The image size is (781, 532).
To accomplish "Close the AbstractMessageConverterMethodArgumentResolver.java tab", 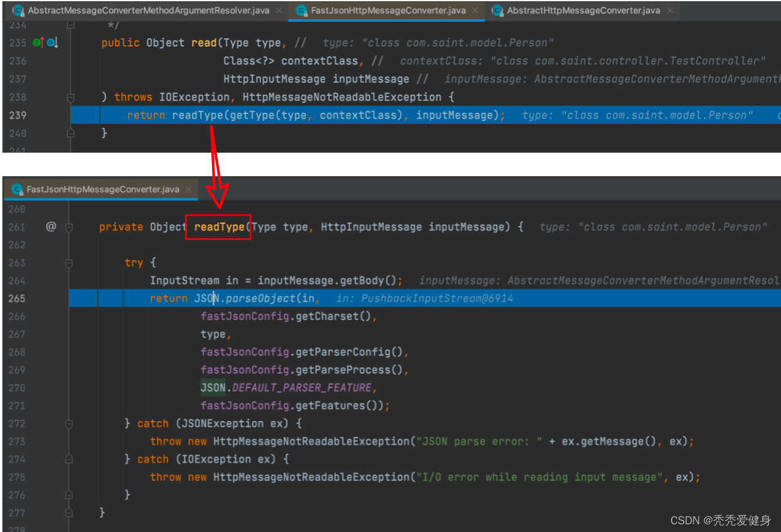I will (279, 11).
